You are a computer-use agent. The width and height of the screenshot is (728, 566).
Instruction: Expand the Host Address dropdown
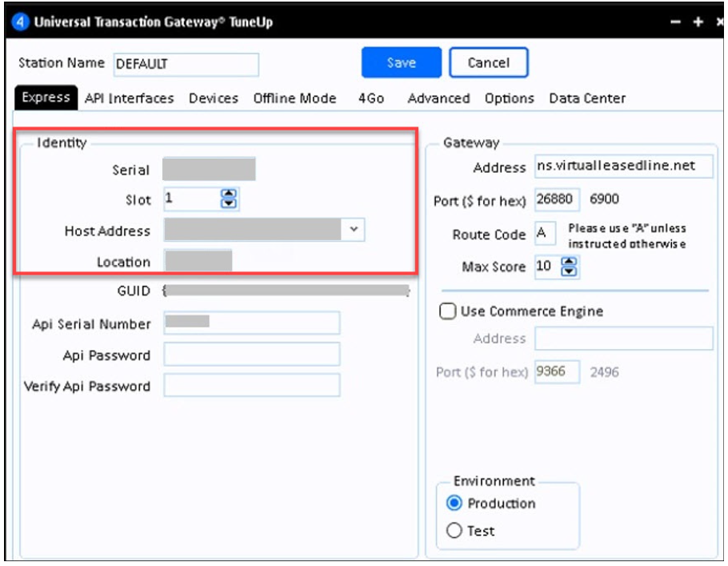click(354, 230)
